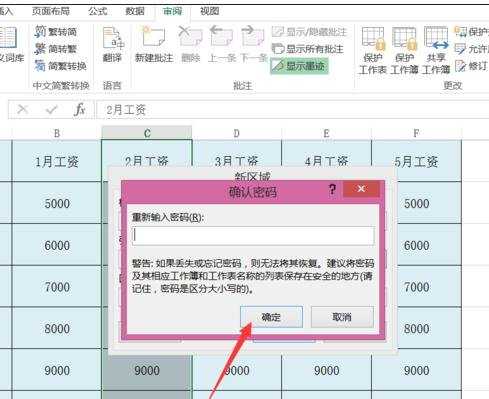Go to 上一条 previous comment
The height and width of the screenshot is (399, 489).
[221, 45]
